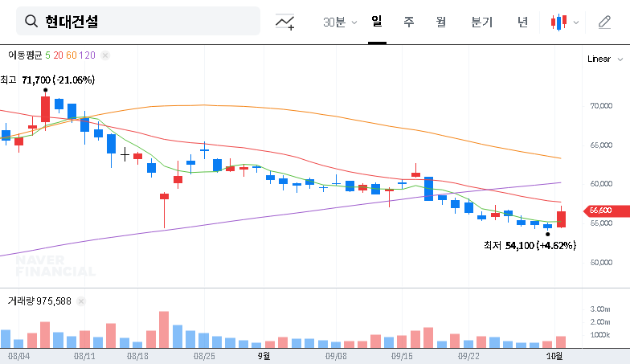Click the search magnifier icon
630x364 pixels.
coord(31,22)
